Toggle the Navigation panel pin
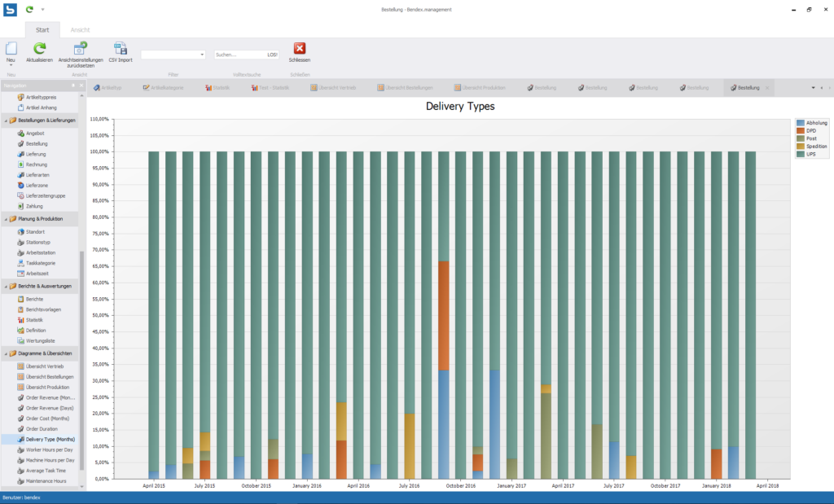The image size is (834, 504). click(73, 85)
